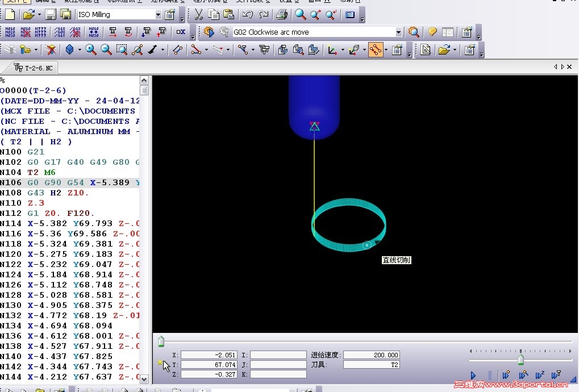The height and width of the screenshot is (392, 579).
Task: Cut selection with the scissors icon
Action: 199,14
